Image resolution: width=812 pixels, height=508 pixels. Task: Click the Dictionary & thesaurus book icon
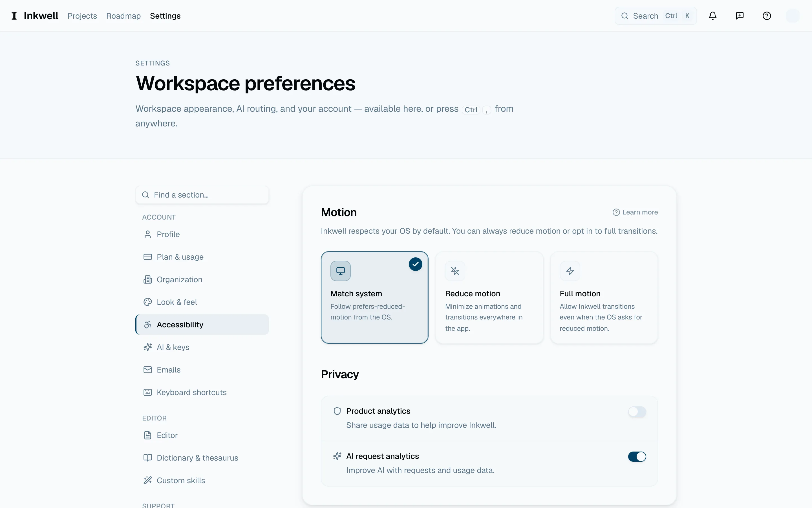pyautogui.click(x=148, y=457)
